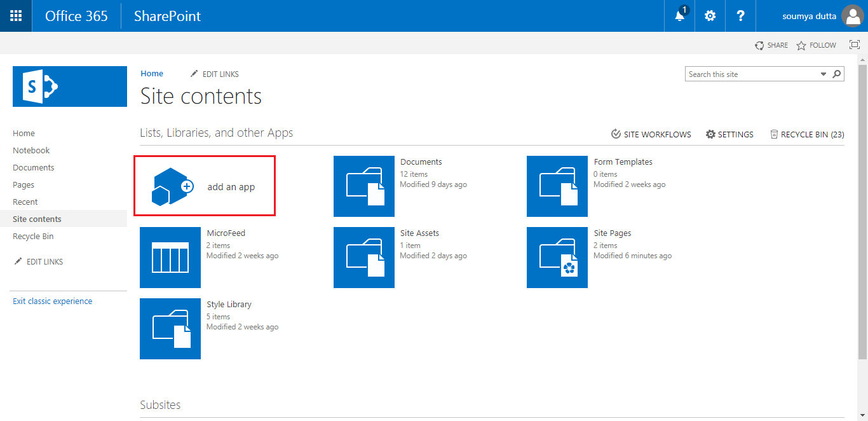Click the vertical page scrollbar
Screen dimensions: 868x421
862,210
